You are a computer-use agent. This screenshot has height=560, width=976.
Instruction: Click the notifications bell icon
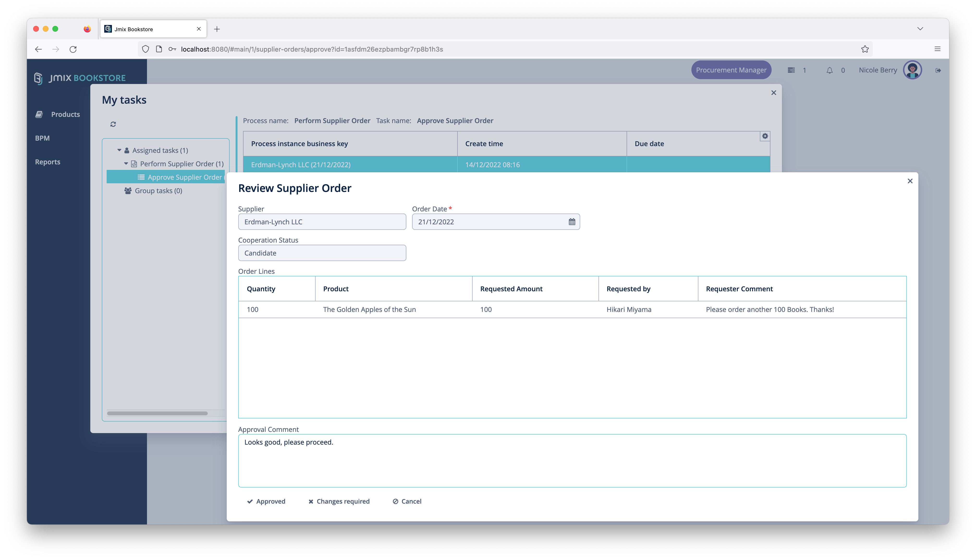pyautogui.click(x=829, y=70)
